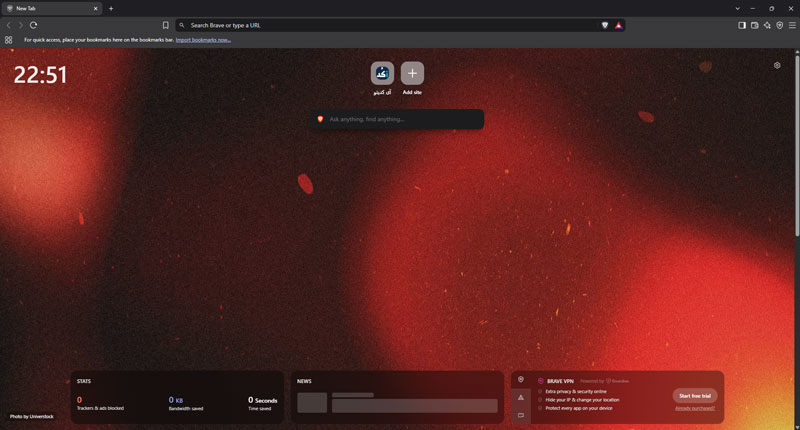Reload the current page
The width and height of the screenshot is (800, 430).
34,25
